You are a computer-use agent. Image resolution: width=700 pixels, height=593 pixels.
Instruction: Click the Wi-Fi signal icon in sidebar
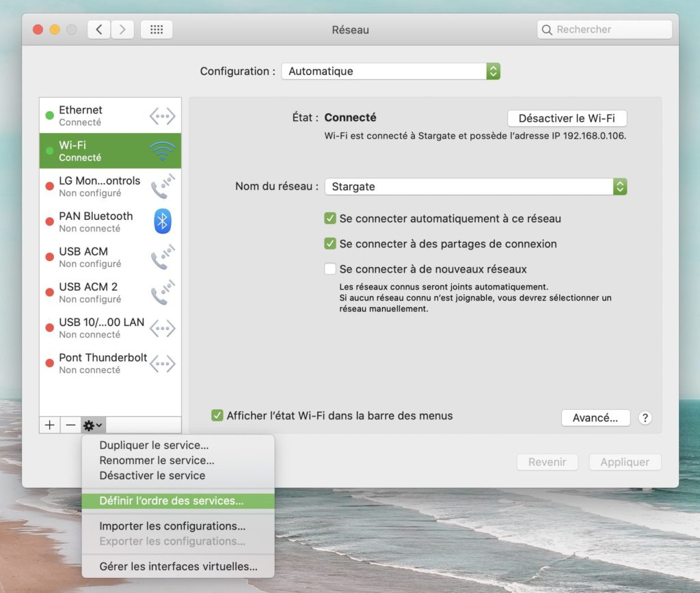[x=163, y=151]
